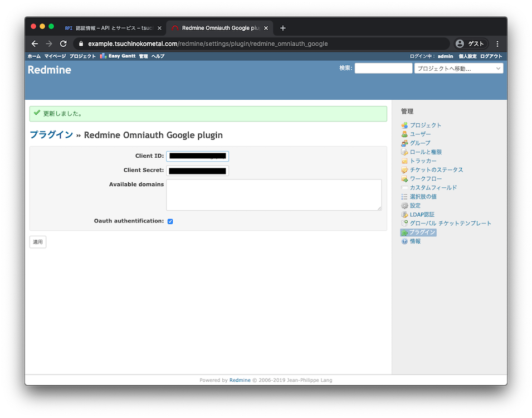Open 個人設定 account link
This screenshot has width=532, height=418.
point(467,56)
